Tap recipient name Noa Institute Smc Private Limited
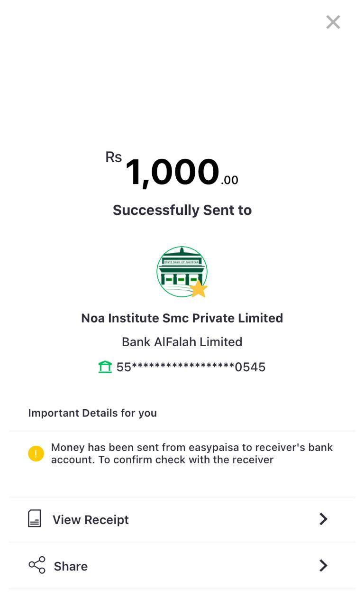The image size is (364, 607). 182,318
